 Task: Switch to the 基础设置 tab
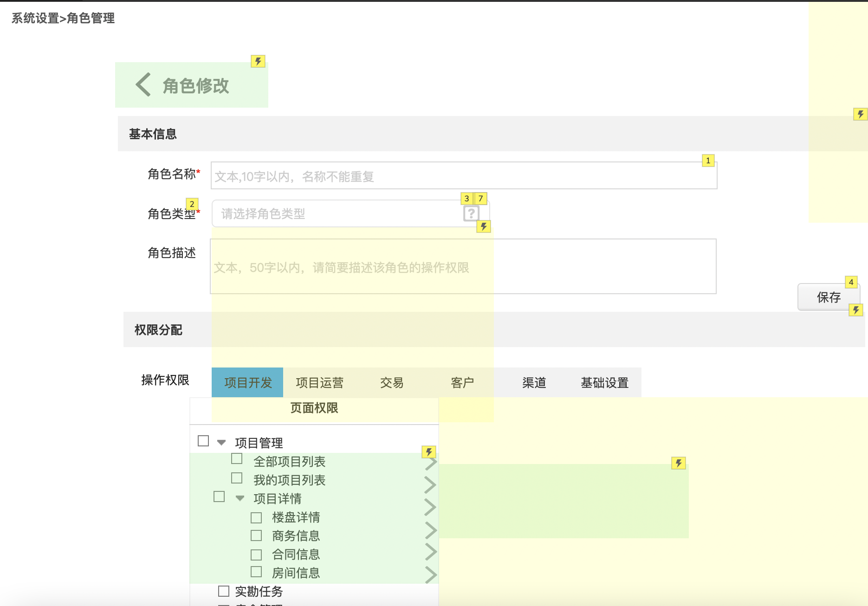[x=605, y=382]
